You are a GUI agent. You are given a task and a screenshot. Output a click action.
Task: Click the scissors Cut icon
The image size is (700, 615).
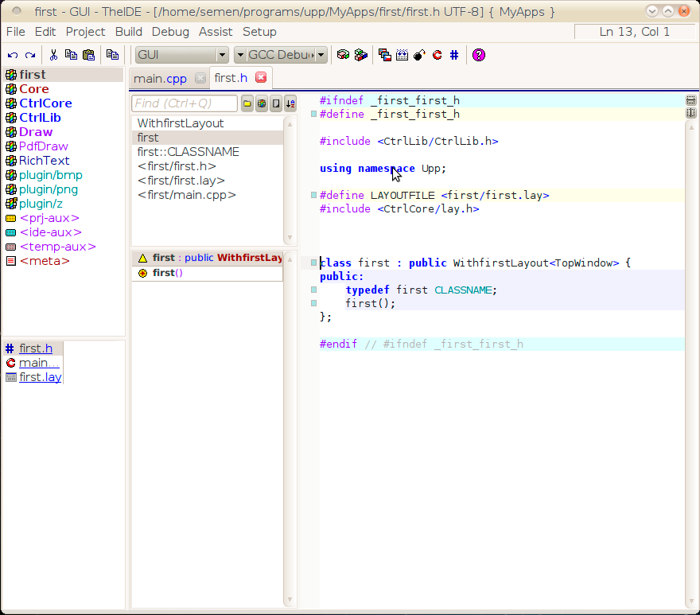[x=53, y=55]
